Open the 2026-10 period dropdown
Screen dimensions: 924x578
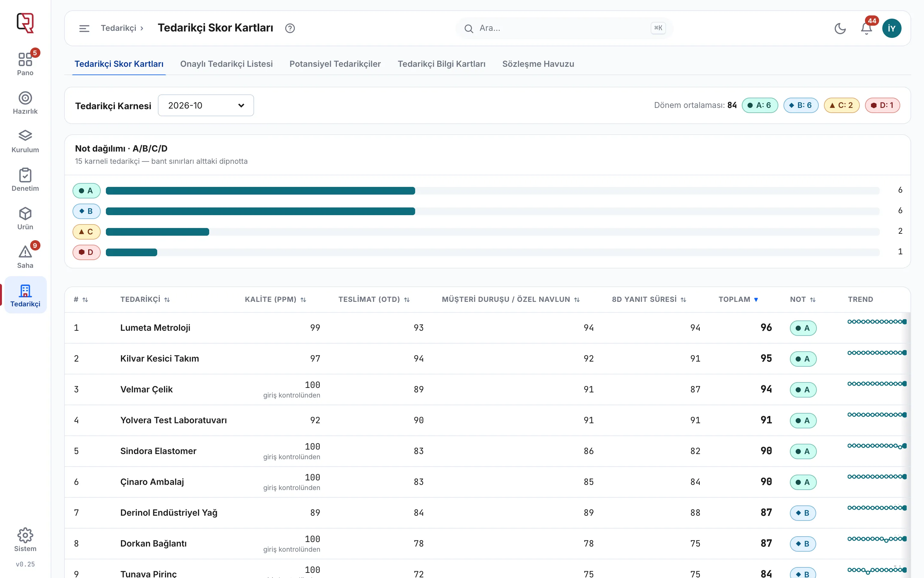tap(206, 106)
